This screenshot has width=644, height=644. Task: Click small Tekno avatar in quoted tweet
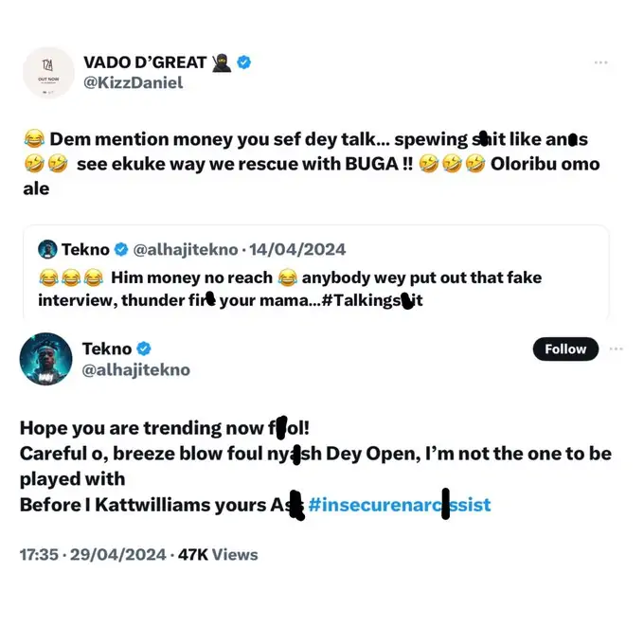pos(47,249)
